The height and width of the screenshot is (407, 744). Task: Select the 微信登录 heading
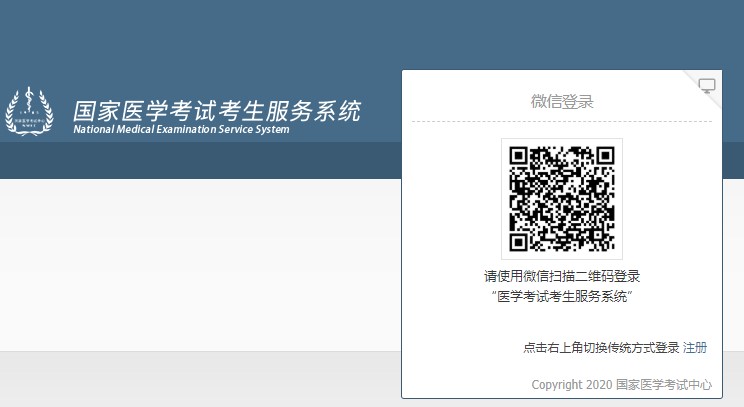(561, 102)
